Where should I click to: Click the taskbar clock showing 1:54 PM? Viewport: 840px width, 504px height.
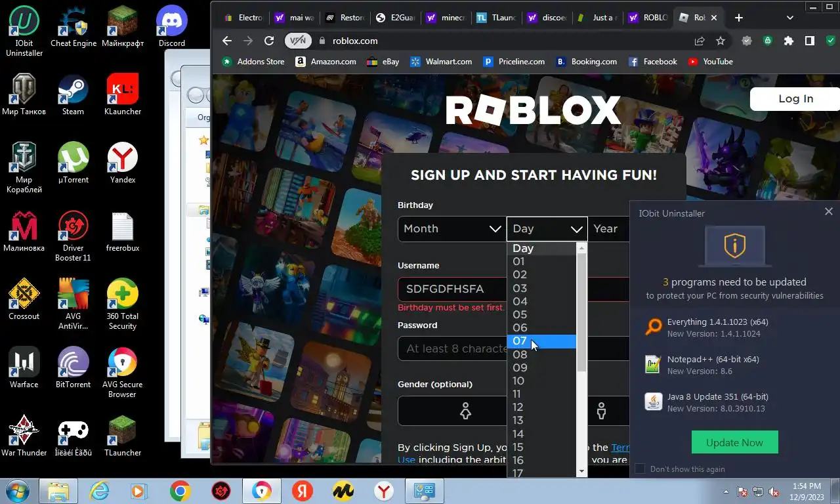806,492
